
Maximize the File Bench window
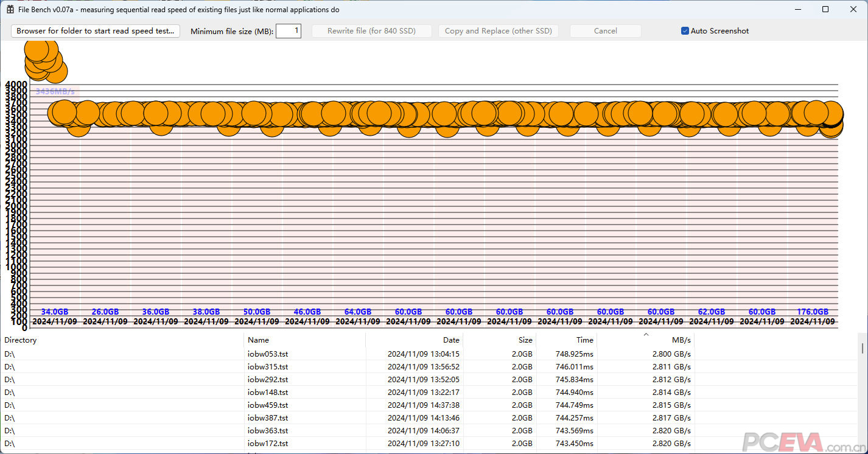tap(825, 9)
